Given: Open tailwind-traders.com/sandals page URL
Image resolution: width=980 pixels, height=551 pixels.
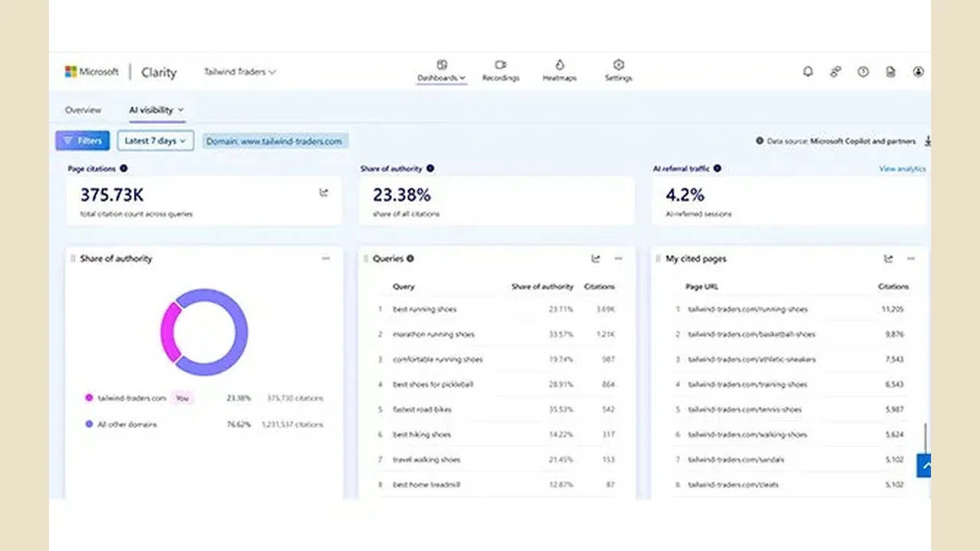Looking at the screenshot, I should 737,459.
